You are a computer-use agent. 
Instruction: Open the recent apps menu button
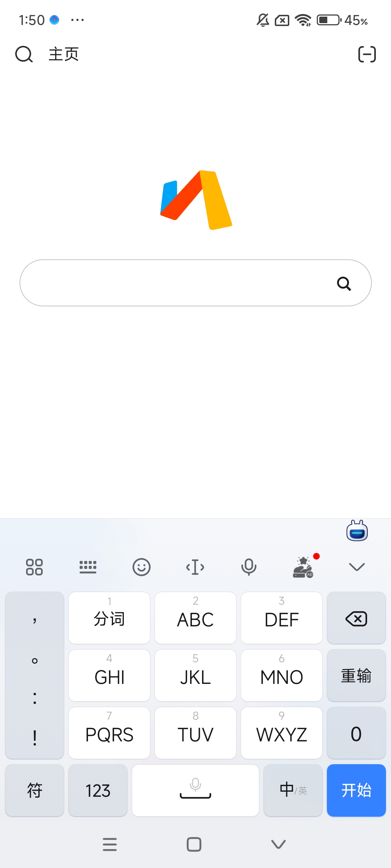(110, 844)
